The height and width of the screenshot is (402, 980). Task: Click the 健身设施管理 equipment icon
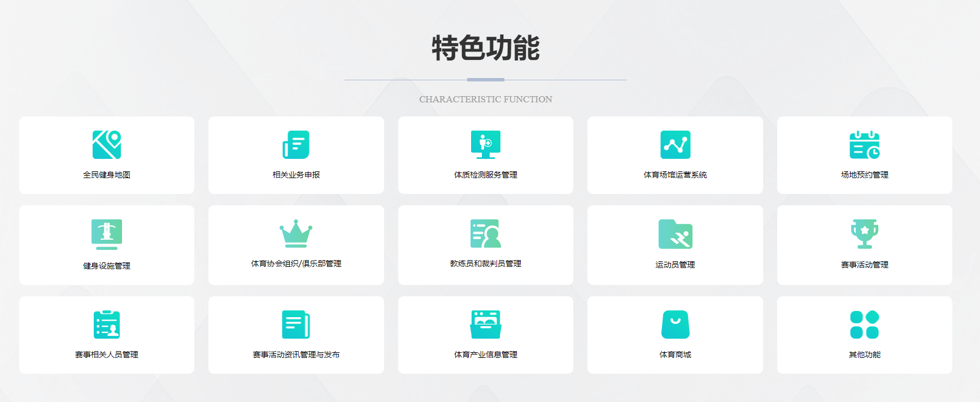point(107,234)
